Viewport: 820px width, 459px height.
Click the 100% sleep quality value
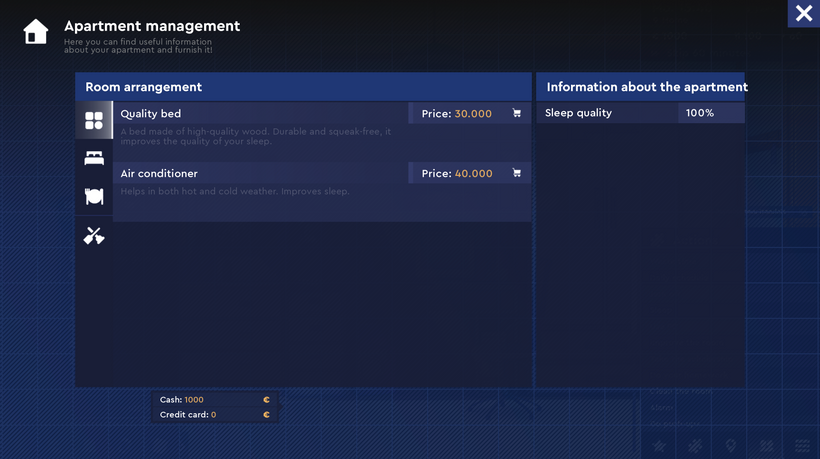pos(700,113)
